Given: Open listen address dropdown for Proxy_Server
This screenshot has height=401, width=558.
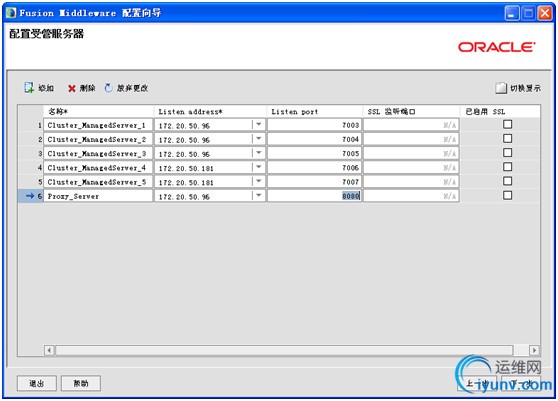Looking at the screenshot, I should (x=259, y=196).
